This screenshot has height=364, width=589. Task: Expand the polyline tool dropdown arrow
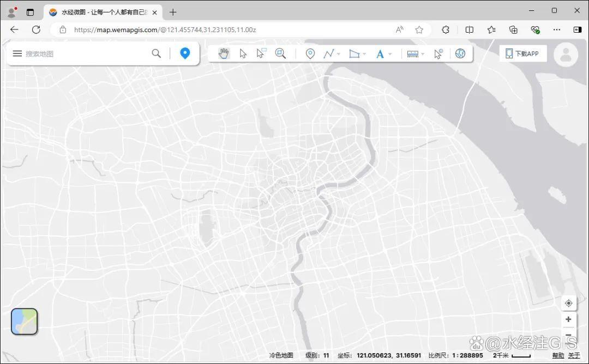pos(339,54)
